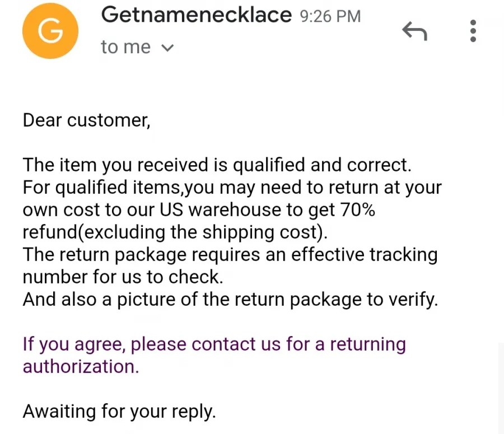
Task: Click the 'number for us to check.' line
Action: (123, 277)
